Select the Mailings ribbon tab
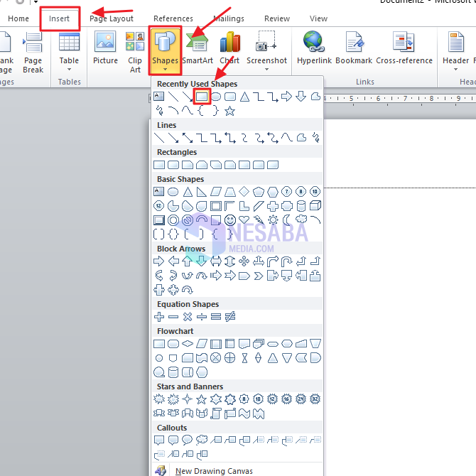This screenshot has height=476, width=476. [x=229, y=18]
